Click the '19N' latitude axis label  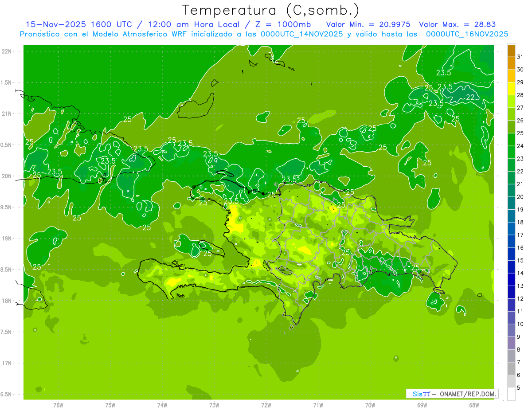pos(7,239)
